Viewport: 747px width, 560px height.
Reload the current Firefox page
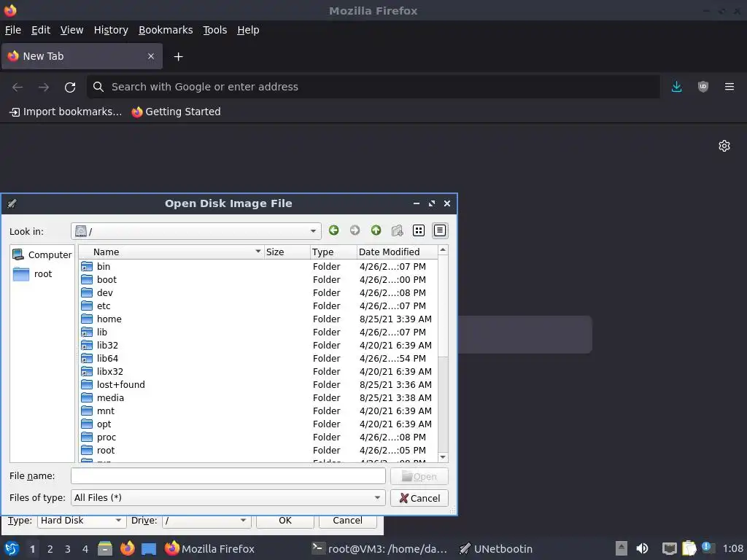pos(70,87)
